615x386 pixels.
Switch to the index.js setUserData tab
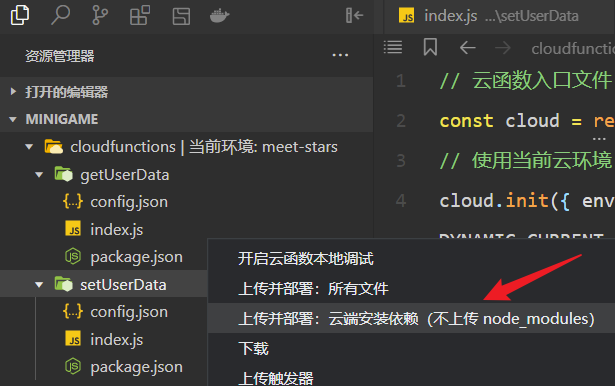click(x=489, y=16)
